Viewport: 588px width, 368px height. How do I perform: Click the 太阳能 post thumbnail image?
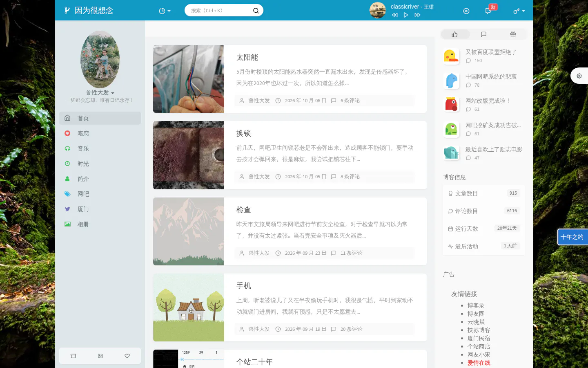point(189,79)
